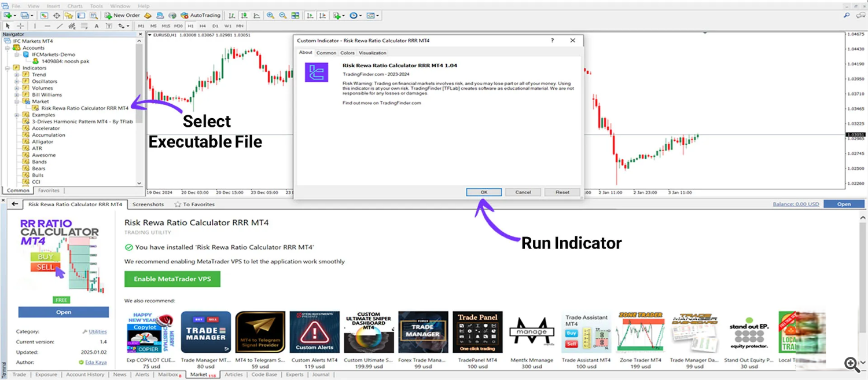Screen dimensions: 868x380
Task: Open the File menu
Action: 16,6
